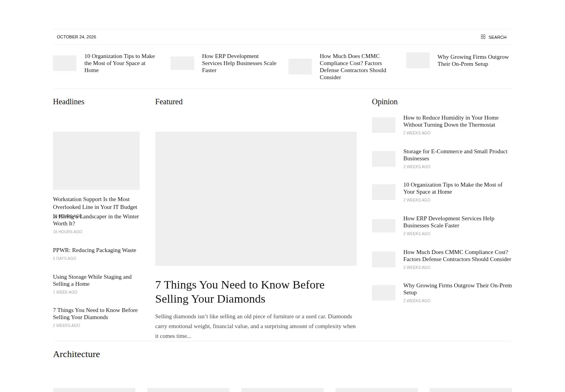Click thumbnail beside Opinion 'Storage for E-Commerce'
The width and height of the screenshot is (565, 392).
(384, 159)
